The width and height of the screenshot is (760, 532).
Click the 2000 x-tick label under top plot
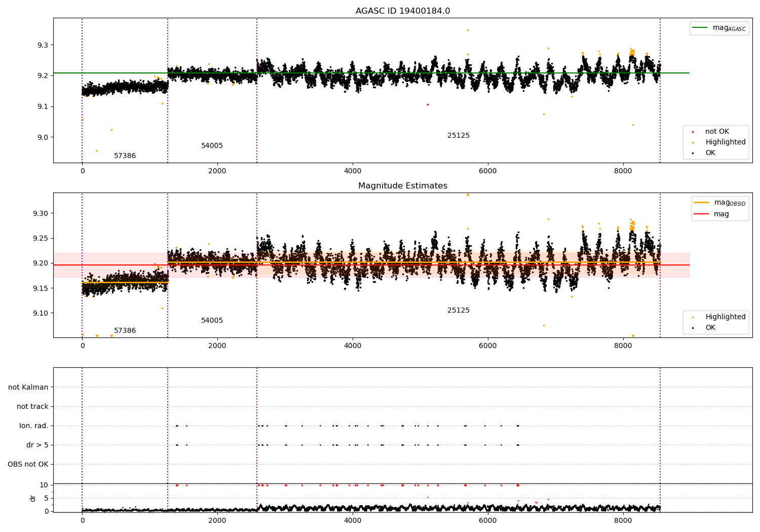217,171
